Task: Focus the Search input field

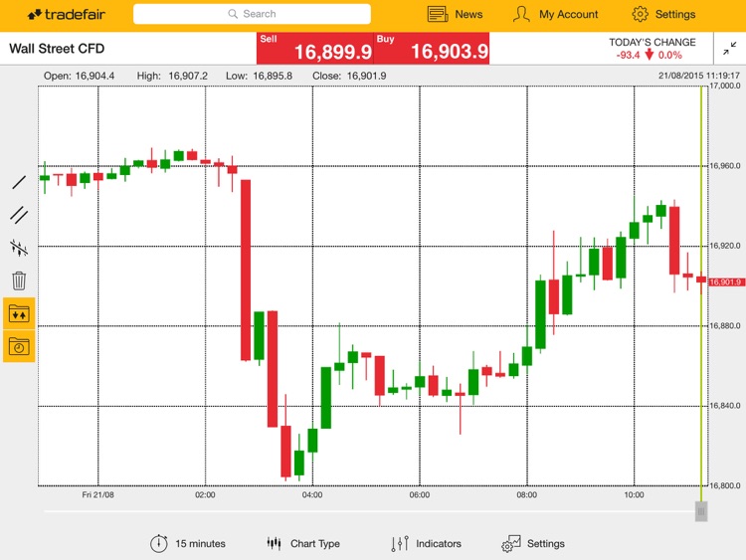Action: 253,14
